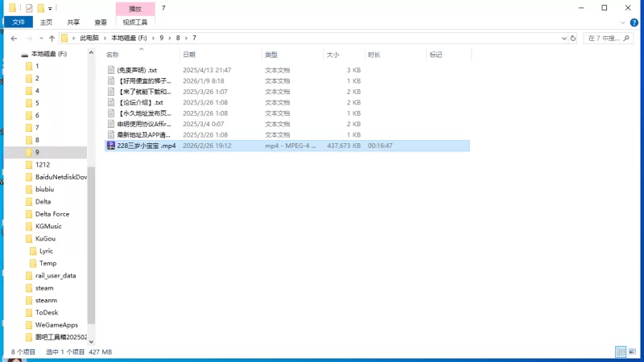Open KGMusic folder in tree
Viewport: 644px width, 362px height.
pos(48,226)
